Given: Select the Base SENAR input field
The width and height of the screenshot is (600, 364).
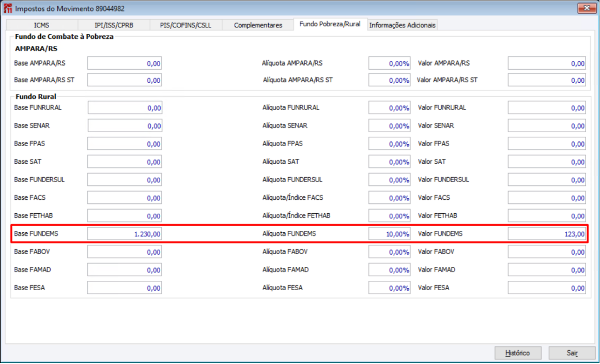Looking at the screenshot, I should [x=125, y=126].
